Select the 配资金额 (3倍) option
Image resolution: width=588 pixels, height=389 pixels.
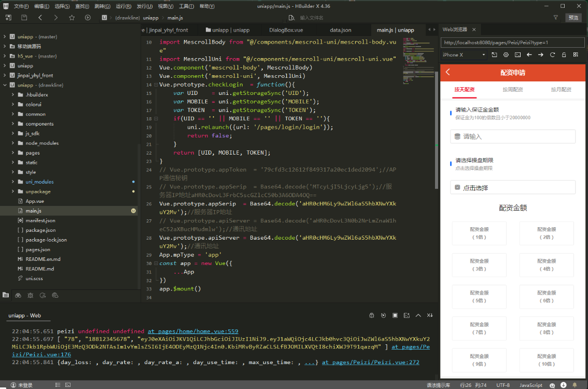[479, 265]
